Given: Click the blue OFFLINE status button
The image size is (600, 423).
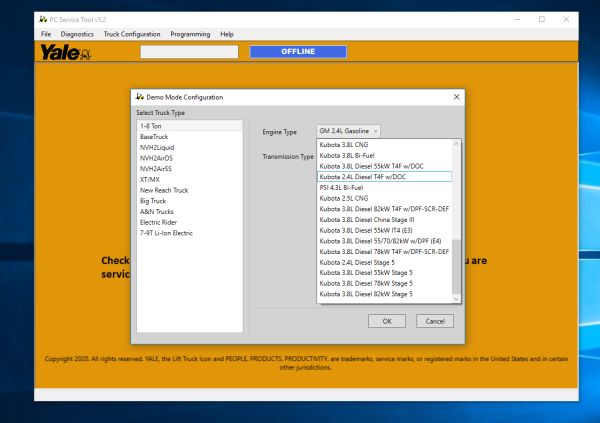Looking at the screenshot, I should click(x=298, y=52).
